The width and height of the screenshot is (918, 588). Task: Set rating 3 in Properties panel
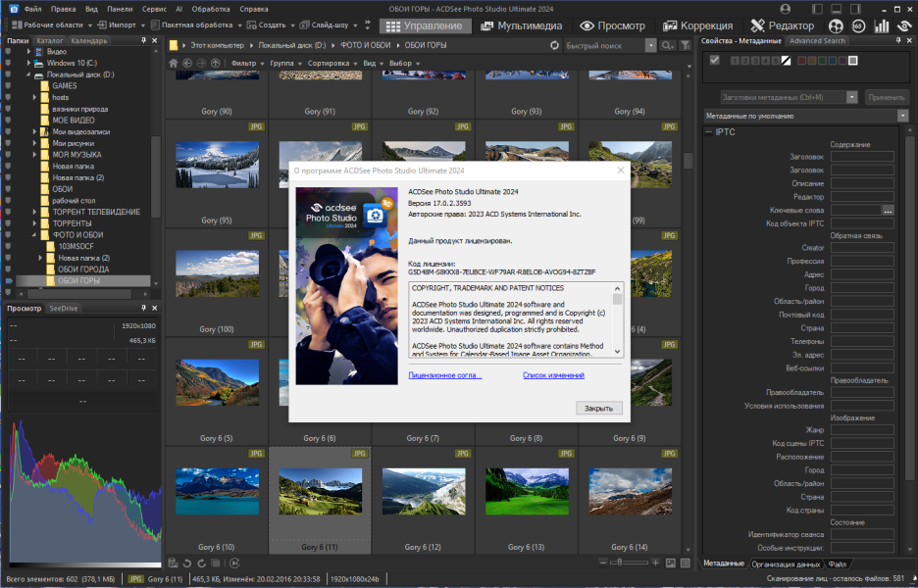click(755, 60)
